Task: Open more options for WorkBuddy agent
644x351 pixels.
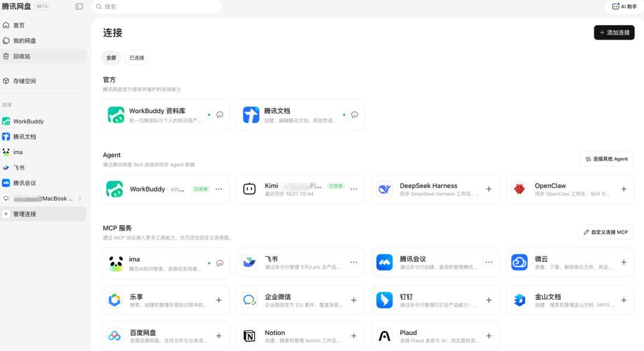Action: [219, 189]
